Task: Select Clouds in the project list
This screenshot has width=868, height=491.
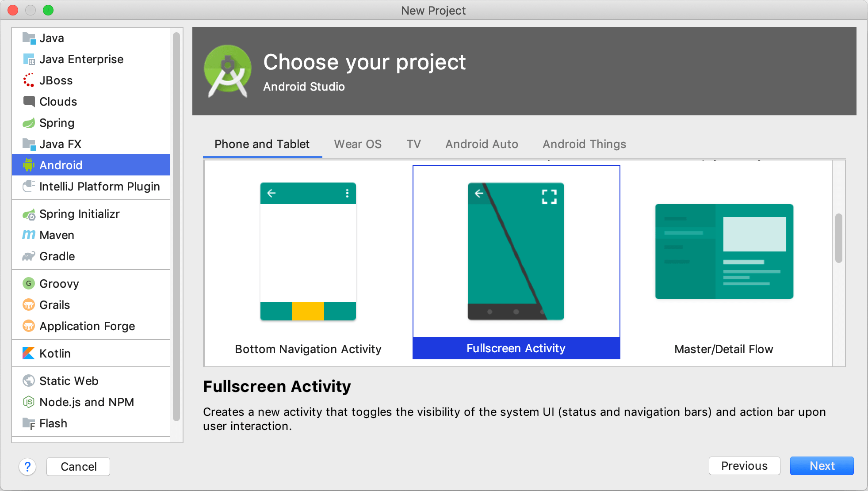Action: [x=91, y=102]
